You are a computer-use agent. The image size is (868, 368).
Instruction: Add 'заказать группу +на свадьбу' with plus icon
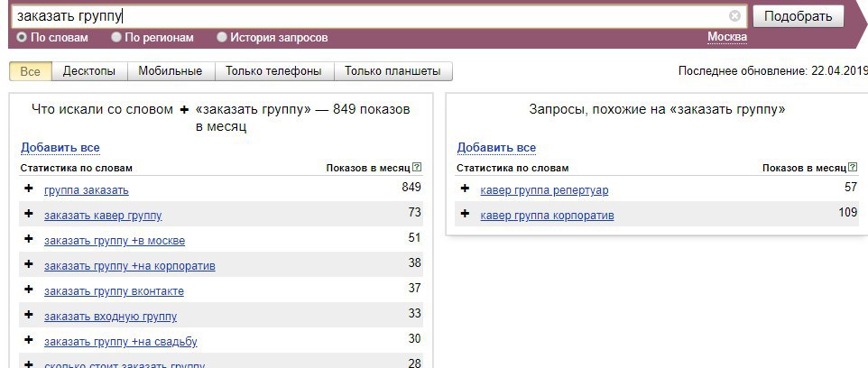click(x=29, y=340)
